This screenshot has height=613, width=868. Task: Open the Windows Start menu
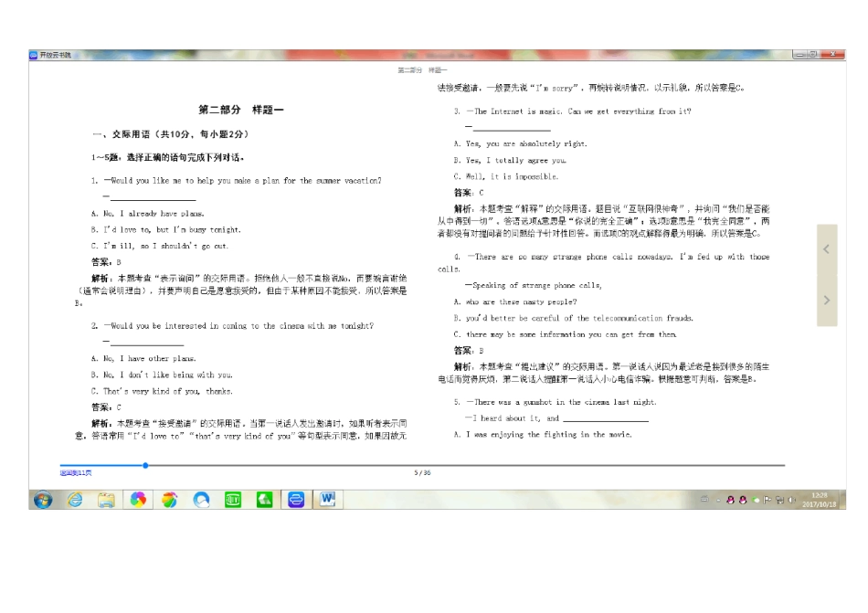pyautogui.click(x=43, y=500)
